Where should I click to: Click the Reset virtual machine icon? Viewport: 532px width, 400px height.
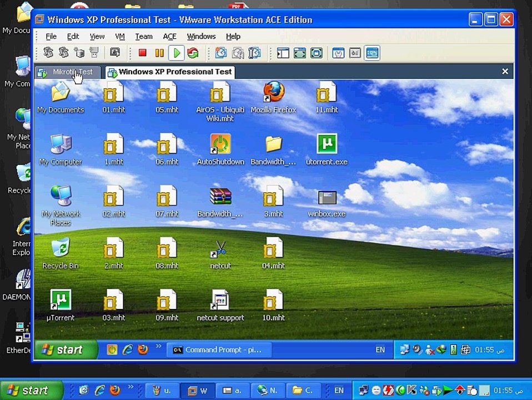click(x=193, y=53)
